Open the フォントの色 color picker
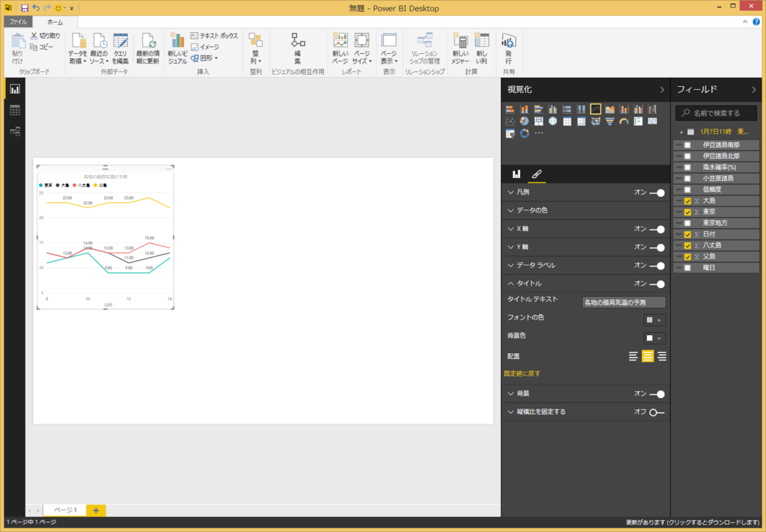The height and width of the screenshot is (532, 766). (654, 320)
